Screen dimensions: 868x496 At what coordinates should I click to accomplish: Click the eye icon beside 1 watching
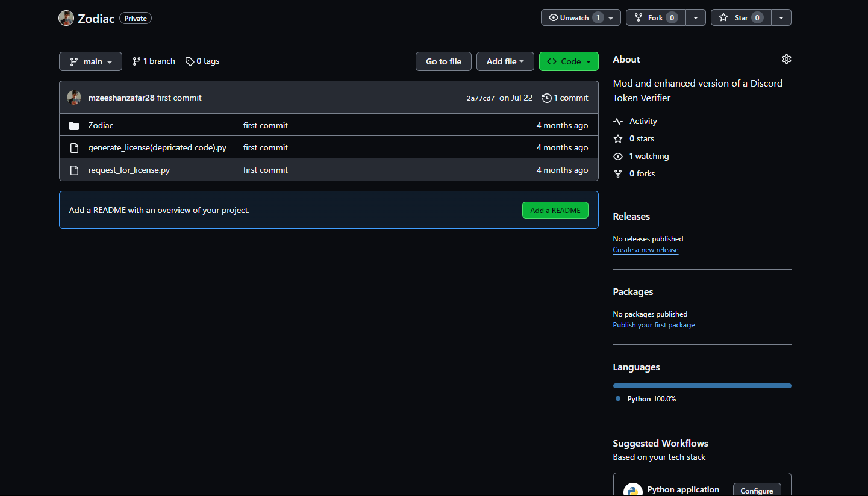[617, 156]
